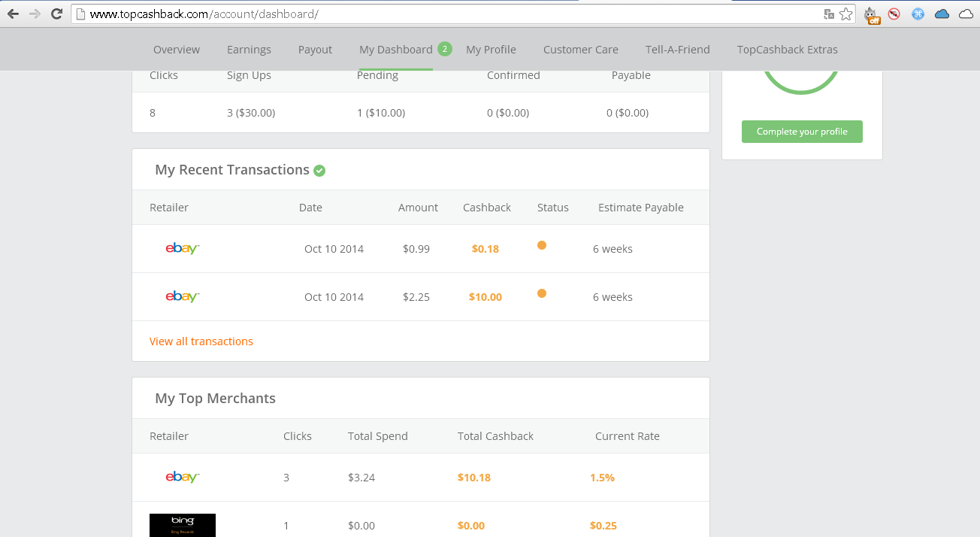This screenshot has width=980, height=537.
Task: Click the '$0.99' transaction amount
Action: pyautogui.click(x=416, y=249)
